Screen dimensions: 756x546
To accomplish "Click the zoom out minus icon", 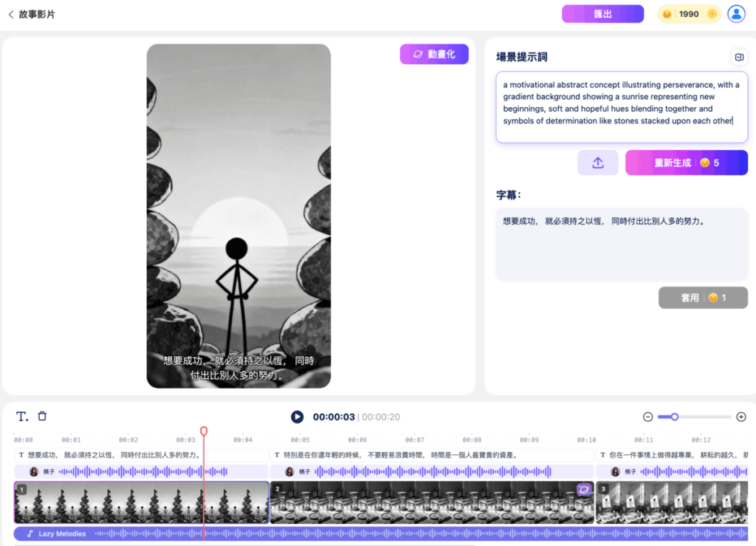I will pos(648,416).
